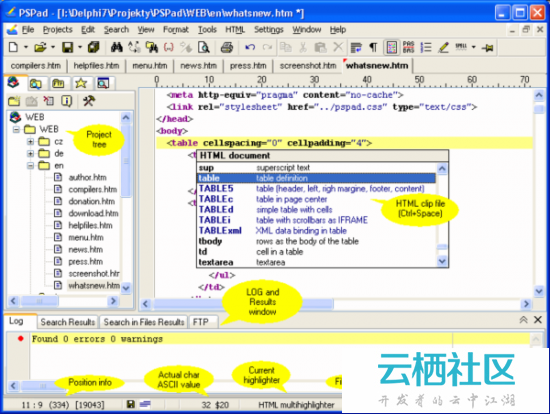The width and height of the screenshot is (550, 414).
Task: Click the Print preview icon
Action: point(203,47)
